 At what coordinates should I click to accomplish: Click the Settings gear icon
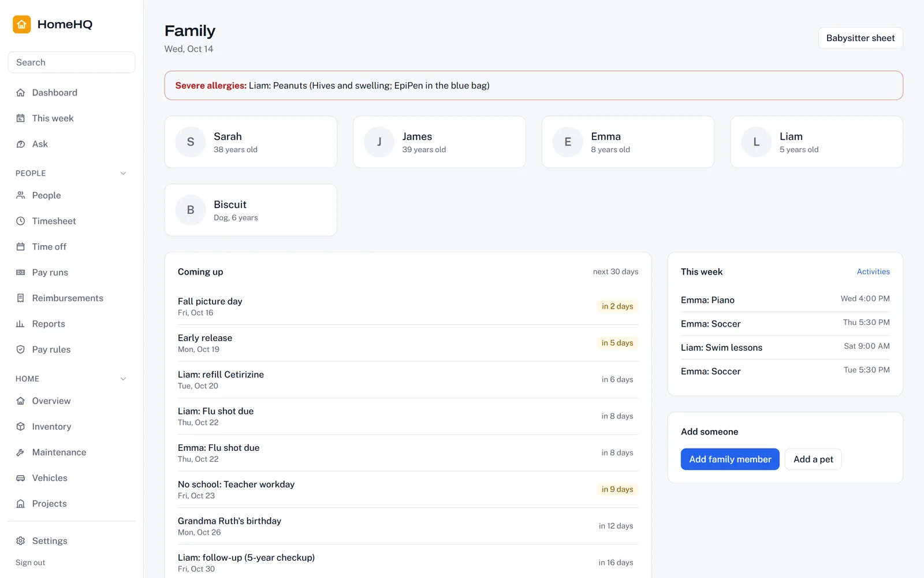tap(21, 541)
